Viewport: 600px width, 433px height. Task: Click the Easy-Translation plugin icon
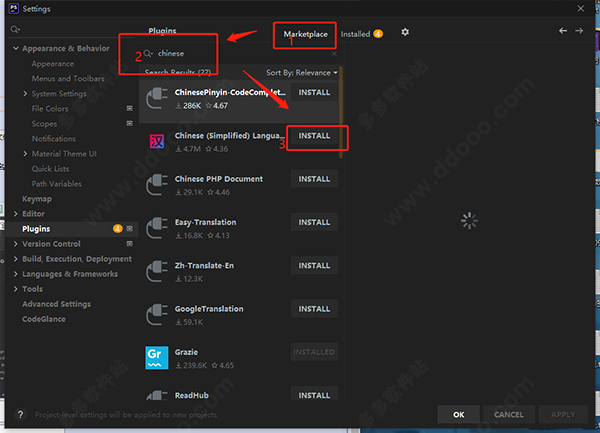coord(157,228)
